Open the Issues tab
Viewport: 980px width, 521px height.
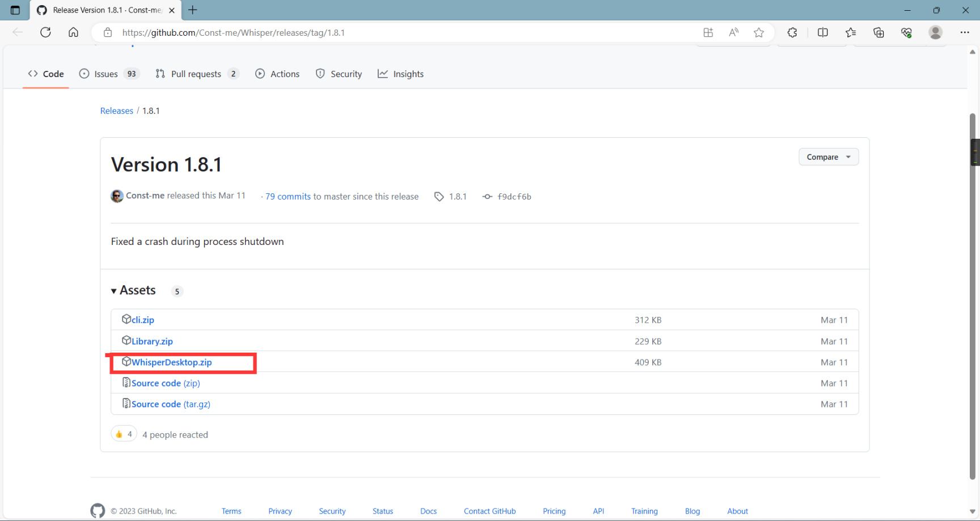point(109,74)
